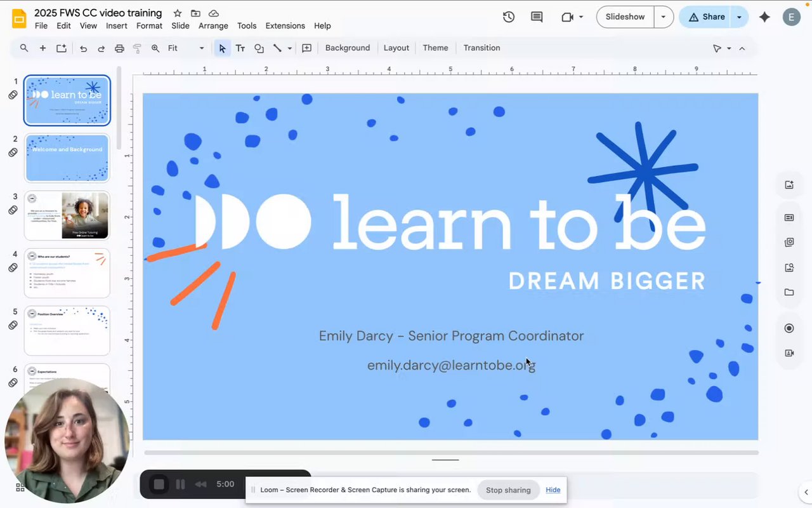Select the Line tool
The image size is (812, 508).
[x=277, y=48]
